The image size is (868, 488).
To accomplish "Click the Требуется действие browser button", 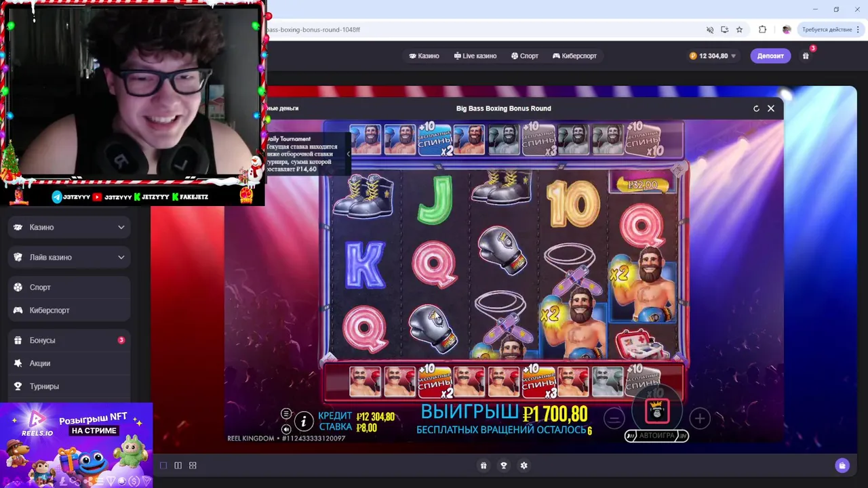I will click(x=830, y=30).
